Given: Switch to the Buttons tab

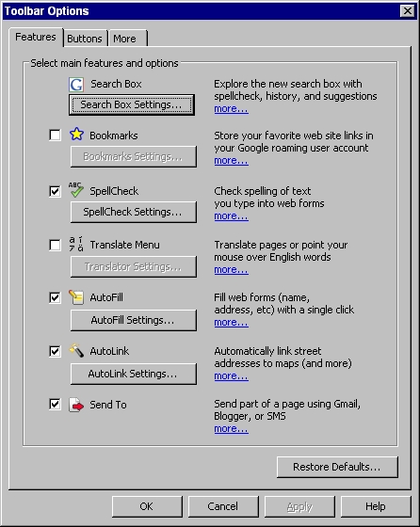Looking at the screenshot, I should click(x=85, y=39).
